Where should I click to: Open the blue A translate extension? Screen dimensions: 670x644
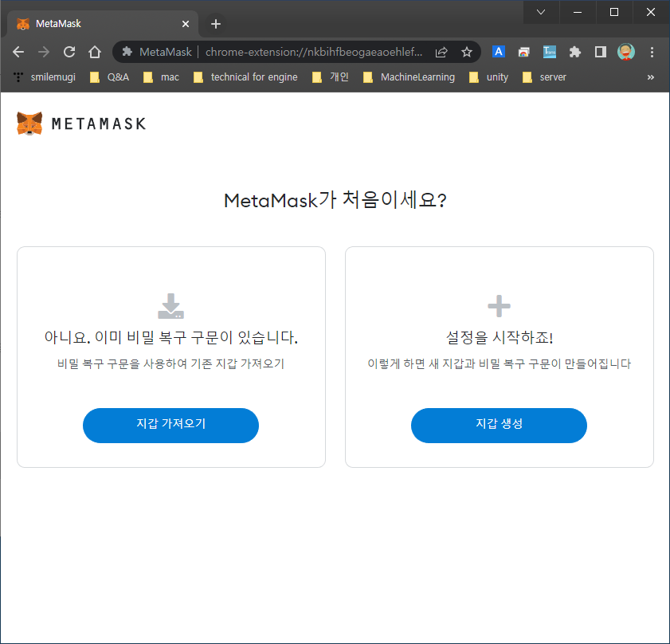pyautogui.click(x=498, y=52)
